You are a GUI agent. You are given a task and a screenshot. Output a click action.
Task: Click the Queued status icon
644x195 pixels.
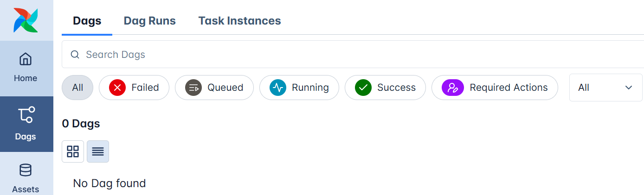193,88
